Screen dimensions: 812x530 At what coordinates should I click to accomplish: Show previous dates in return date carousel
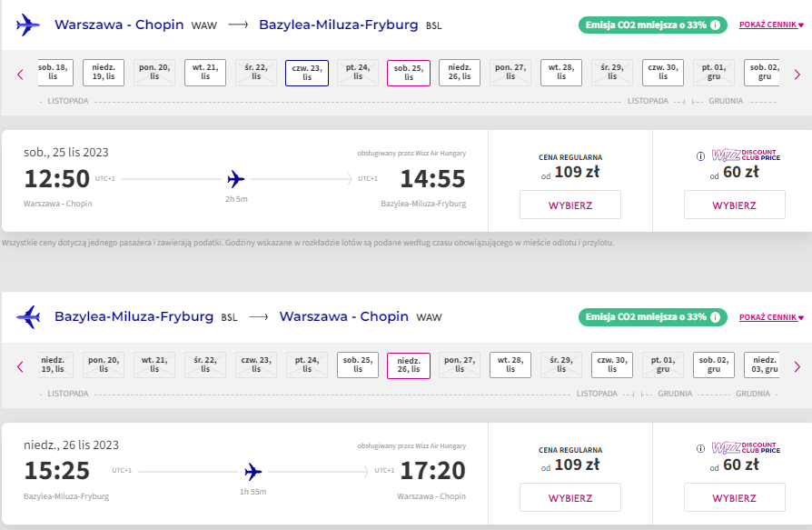tap(20, 366)
